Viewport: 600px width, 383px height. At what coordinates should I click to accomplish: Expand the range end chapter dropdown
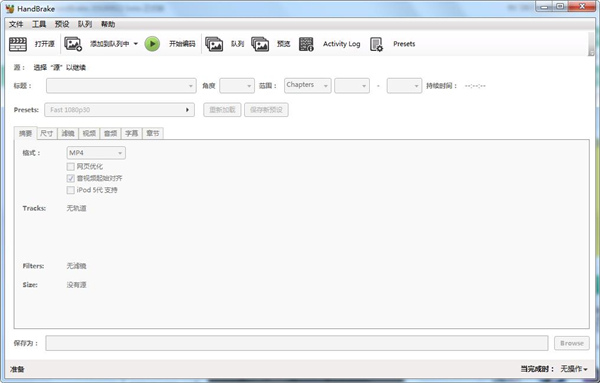coord(404,86)
